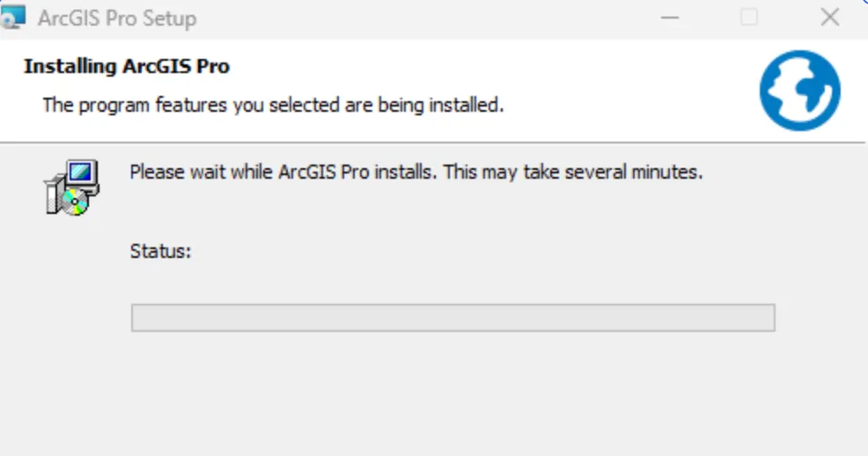Click the installation progress bar
The width and height of the screenshot is (868, 456).
452,318
